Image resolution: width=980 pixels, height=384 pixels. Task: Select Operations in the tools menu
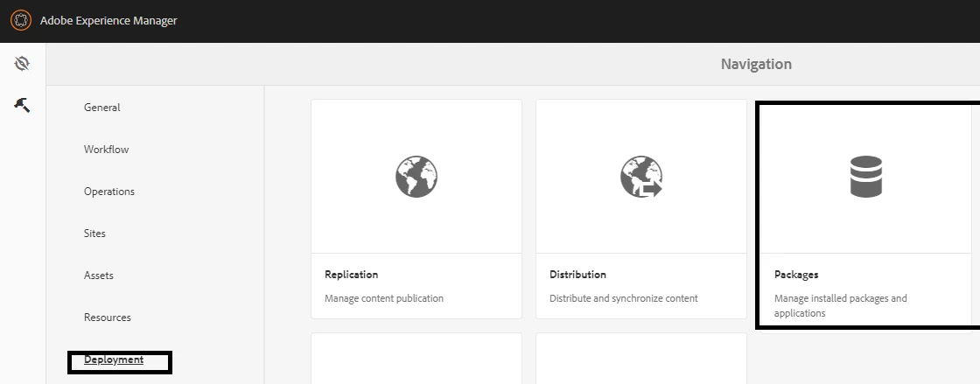[x=109, y=191]
